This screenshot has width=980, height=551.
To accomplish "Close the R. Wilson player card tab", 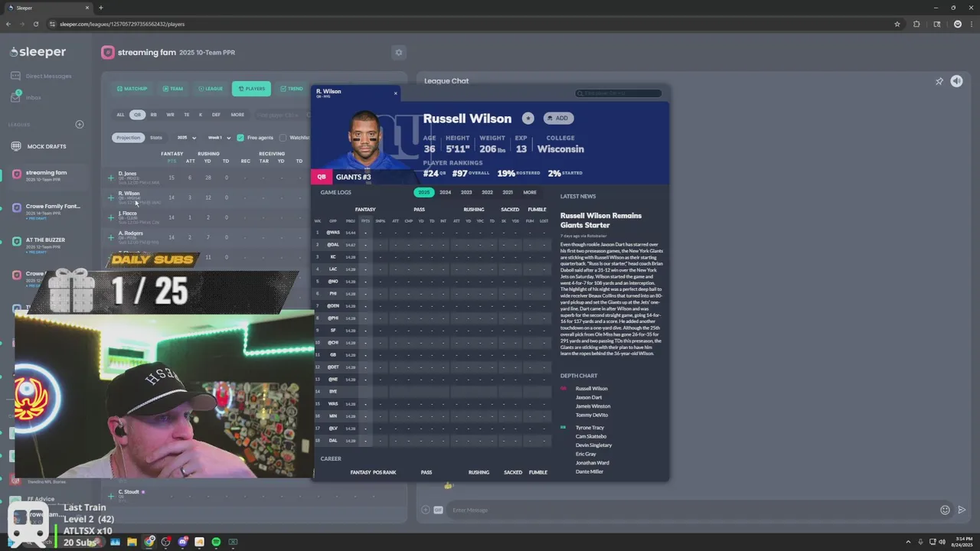I will [396, 93].
